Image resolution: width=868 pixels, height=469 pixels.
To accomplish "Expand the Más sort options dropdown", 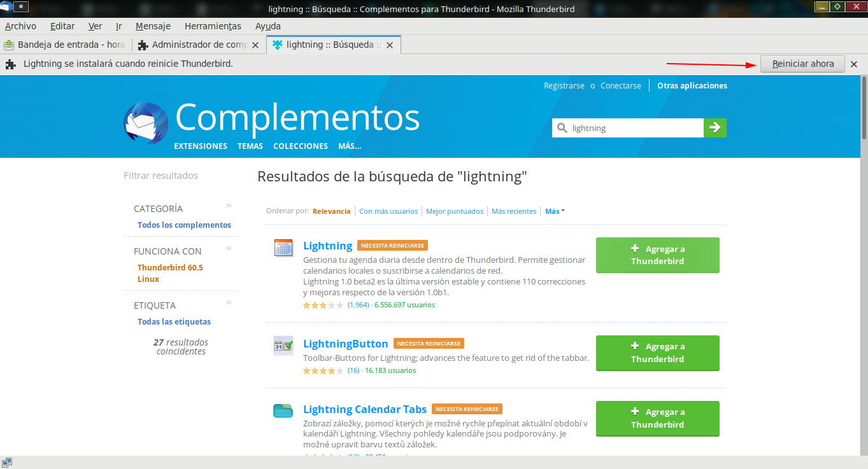I will 555,211.
